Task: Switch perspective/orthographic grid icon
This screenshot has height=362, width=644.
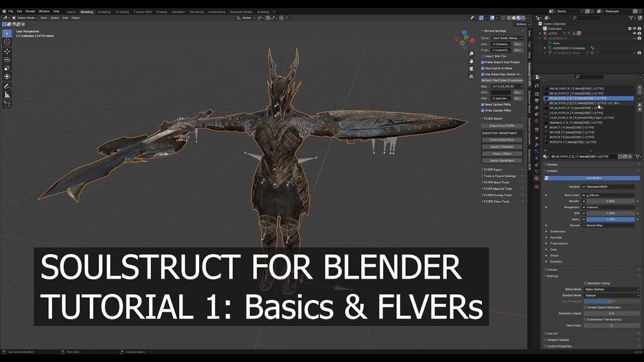Action: click(471, 76)
